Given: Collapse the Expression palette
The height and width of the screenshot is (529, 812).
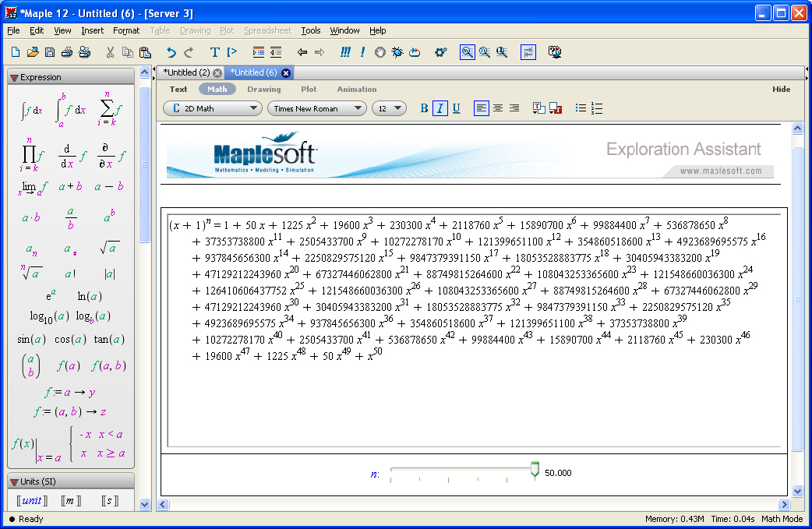Looking at the screenshot, I should pos(14,77).
